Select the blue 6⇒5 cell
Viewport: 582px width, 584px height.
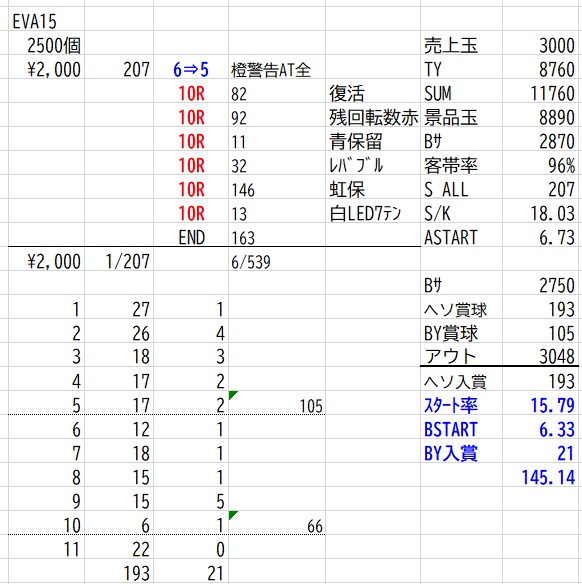pyautogui.click(x=191, y=70)
